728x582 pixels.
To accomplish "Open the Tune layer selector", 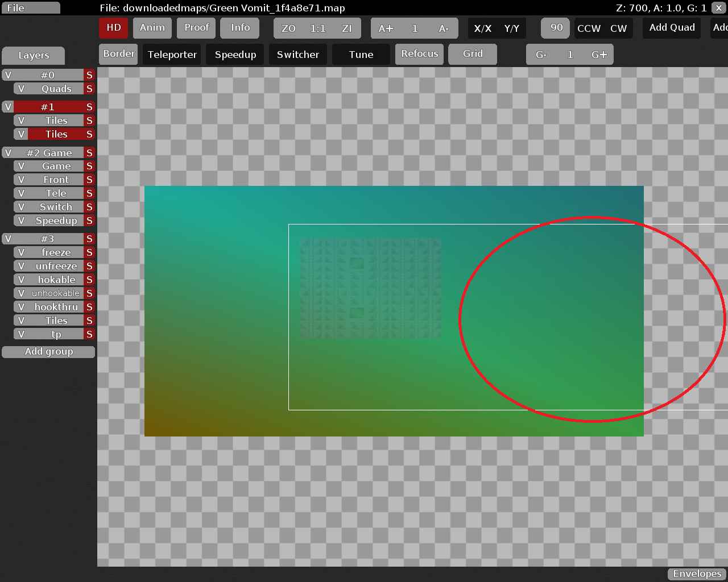I will pyautogui.click(x=361, y=54).
